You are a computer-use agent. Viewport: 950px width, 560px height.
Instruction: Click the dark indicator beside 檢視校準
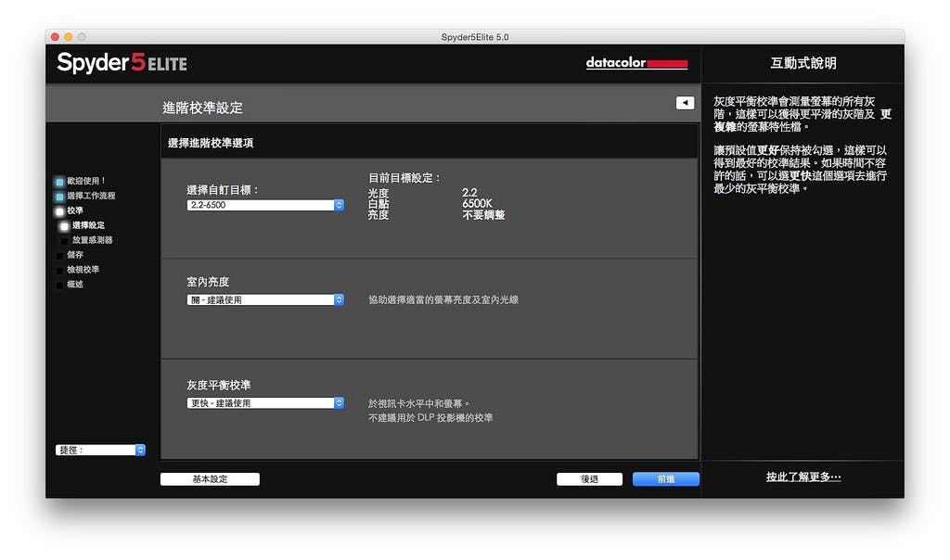click(59, 270)
